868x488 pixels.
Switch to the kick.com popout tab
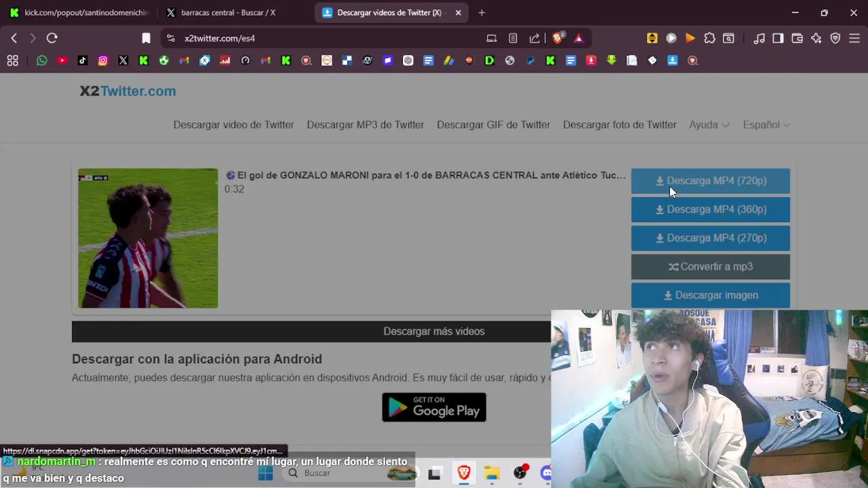click(79, 12)
